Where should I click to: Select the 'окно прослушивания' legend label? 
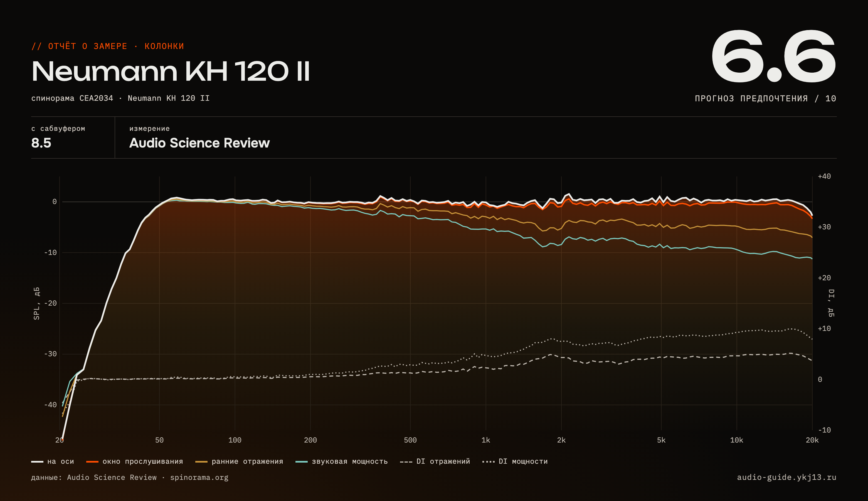(x=143, y=461)
